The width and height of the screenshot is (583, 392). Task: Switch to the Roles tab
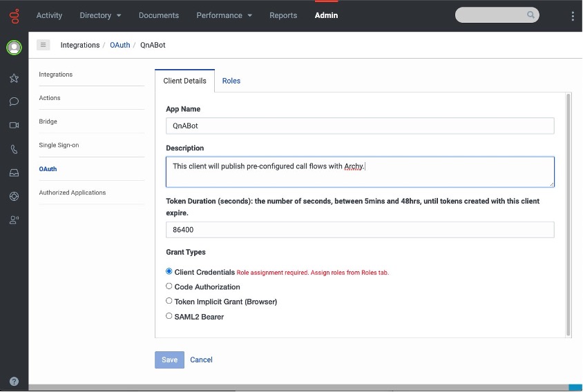tap(231, 81)
